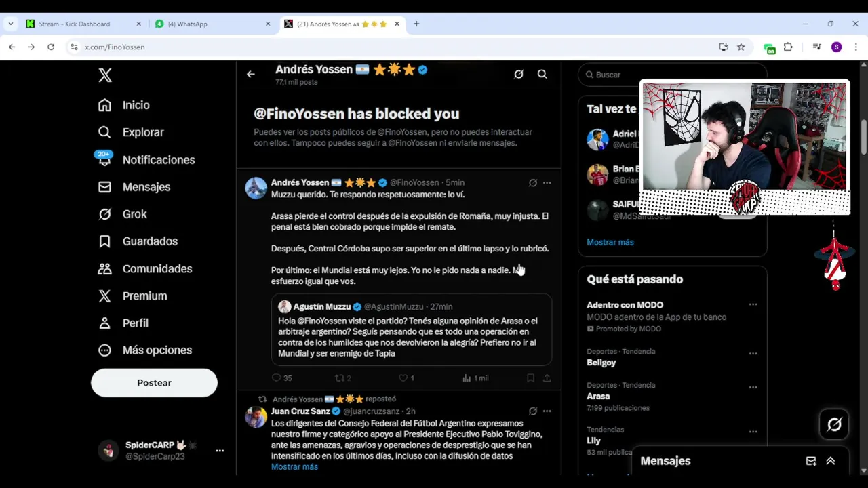Like post with heart icon
This screenshot has height=488, width=868.
pyautogui.click(x=403, y=378)
